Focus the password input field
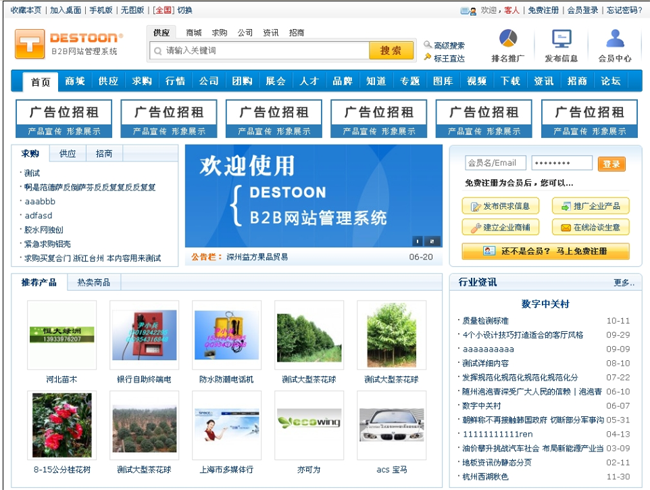650x490 pixels. pos(562,163)
